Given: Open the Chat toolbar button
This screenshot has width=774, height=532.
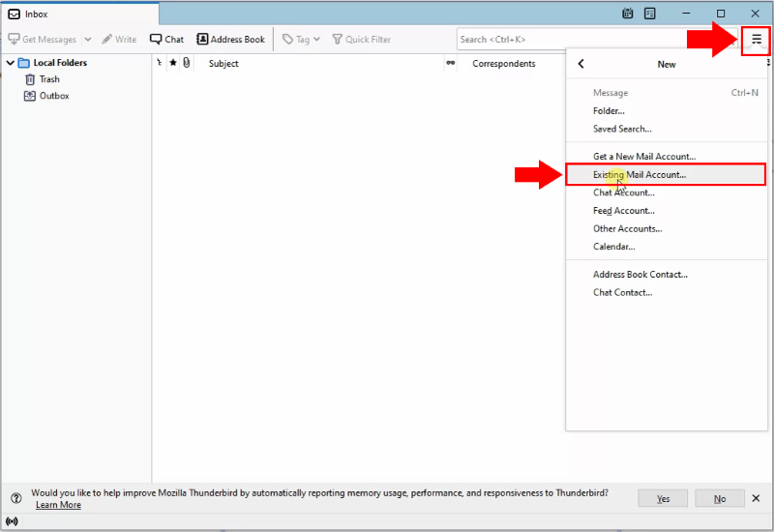Looking at the screenshot, I should 166,39.
